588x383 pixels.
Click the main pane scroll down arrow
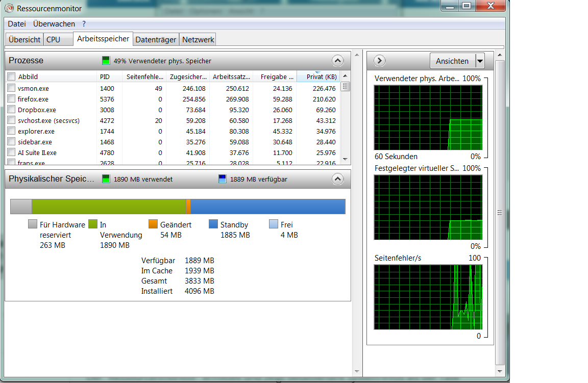tap(357, 371)
